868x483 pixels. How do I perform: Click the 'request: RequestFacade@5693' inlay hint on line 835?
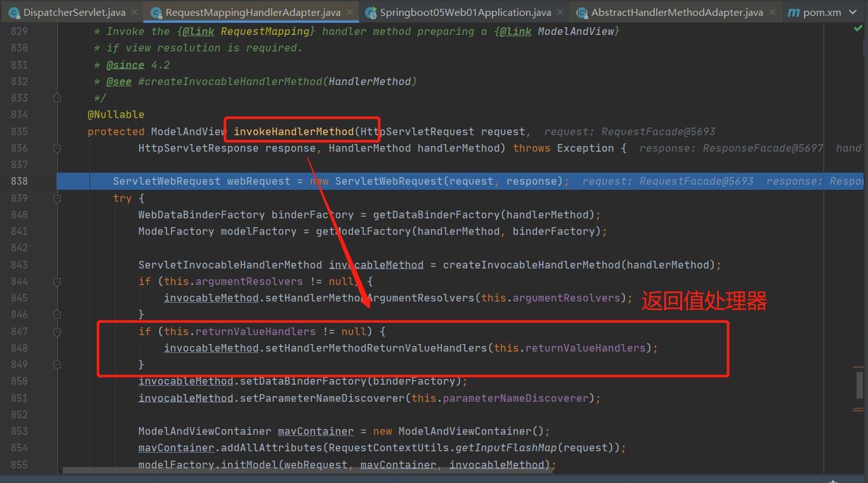tap(630, 131)
